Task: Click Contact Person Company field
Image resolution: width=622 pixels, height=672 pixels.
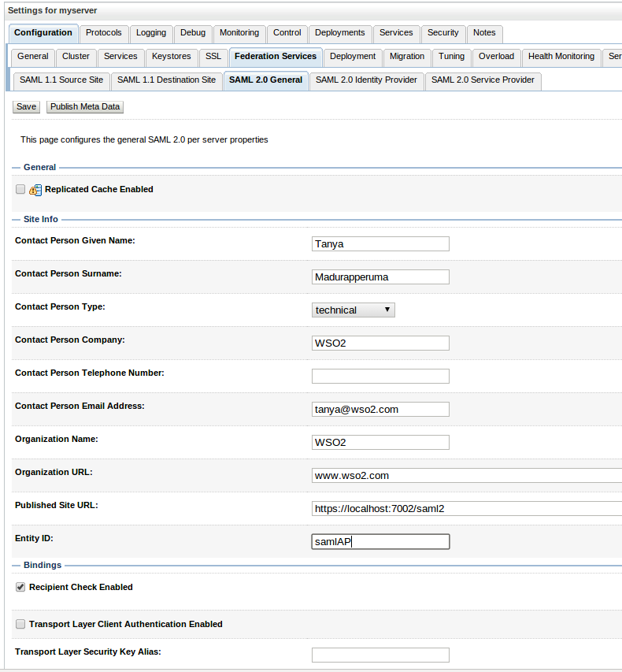Action: click(380, 343)
